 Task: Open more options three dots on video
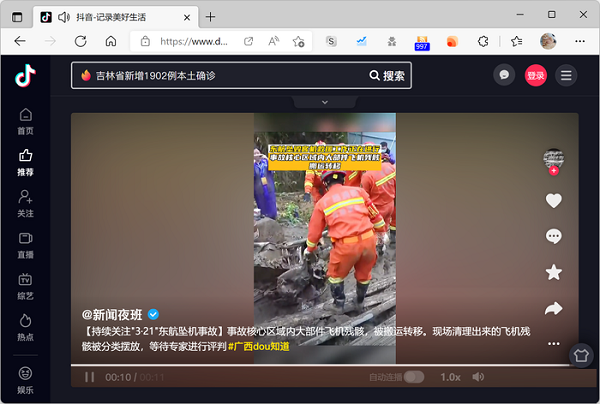(x=553, y=344)
